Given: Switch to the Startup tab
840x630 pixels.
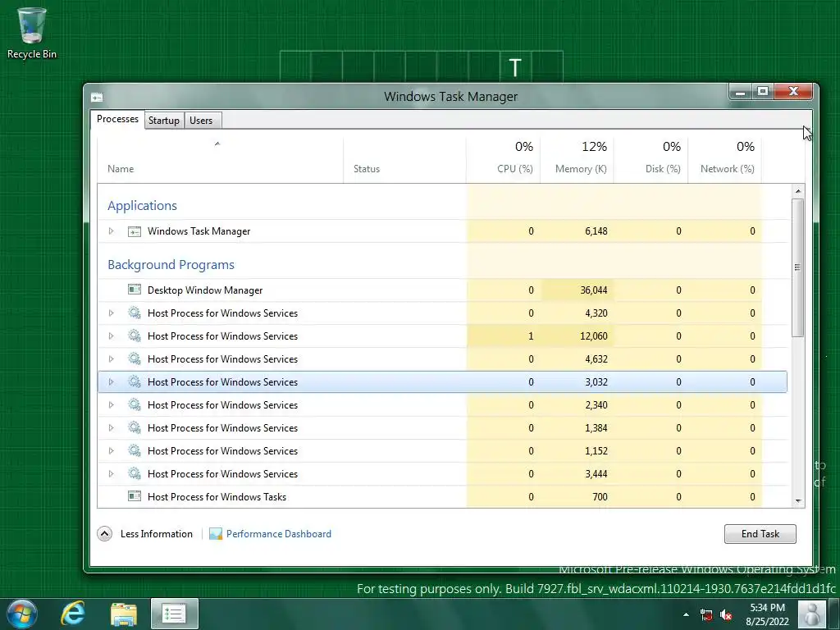Looking at the screenshot, I should pyautogui.click(x=164, y=121).
